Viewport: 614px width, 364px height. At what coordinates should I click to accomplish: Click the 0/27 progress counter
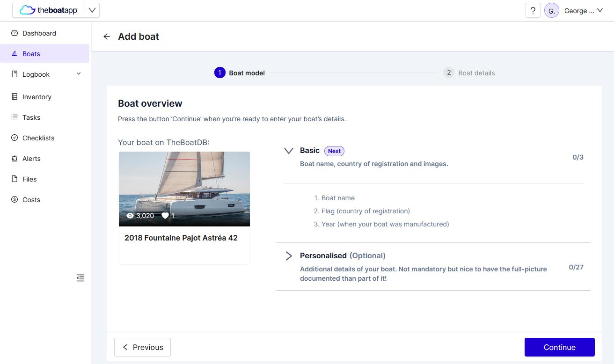click(x=576, y=267)
